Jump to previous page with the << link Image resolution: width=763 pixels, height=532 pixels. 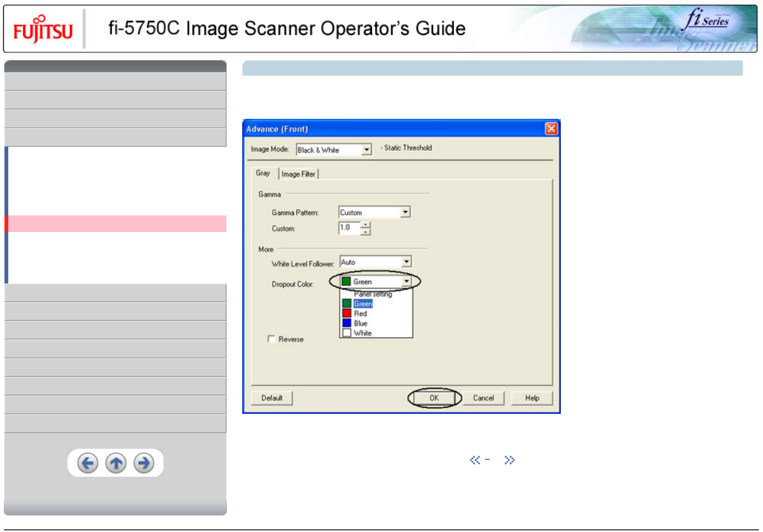click(x=474, y=460)
